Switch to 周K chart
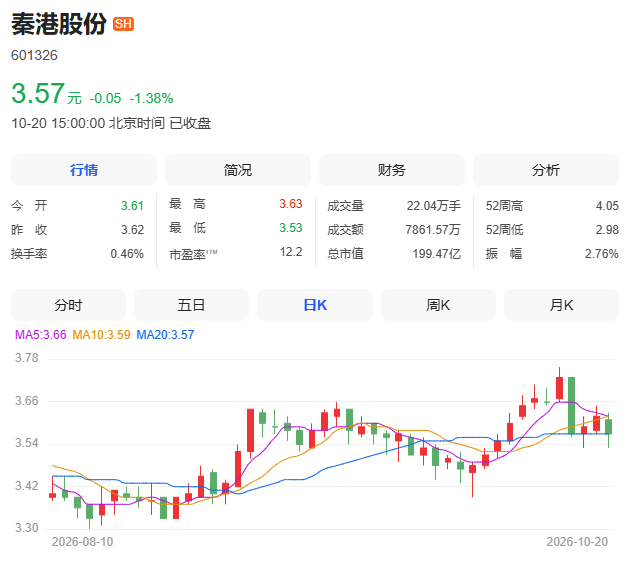634x561 pixels. tap(438, 305)
